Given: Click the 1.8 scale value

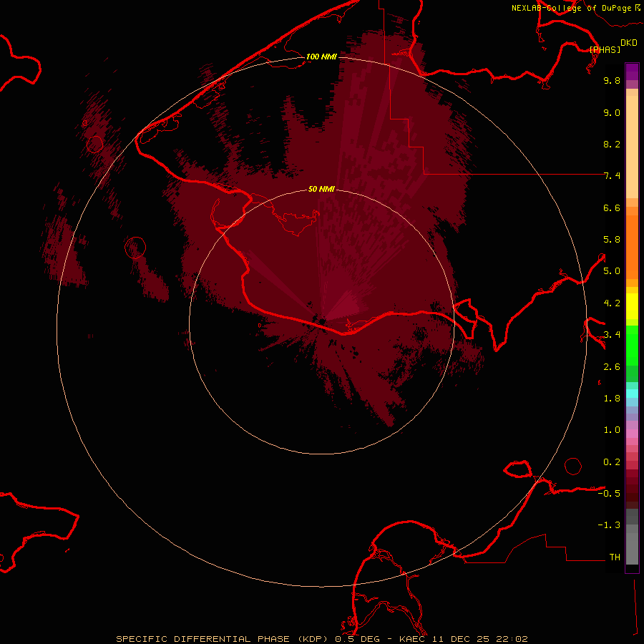Looking at the screenshot, I should (612, 399).
